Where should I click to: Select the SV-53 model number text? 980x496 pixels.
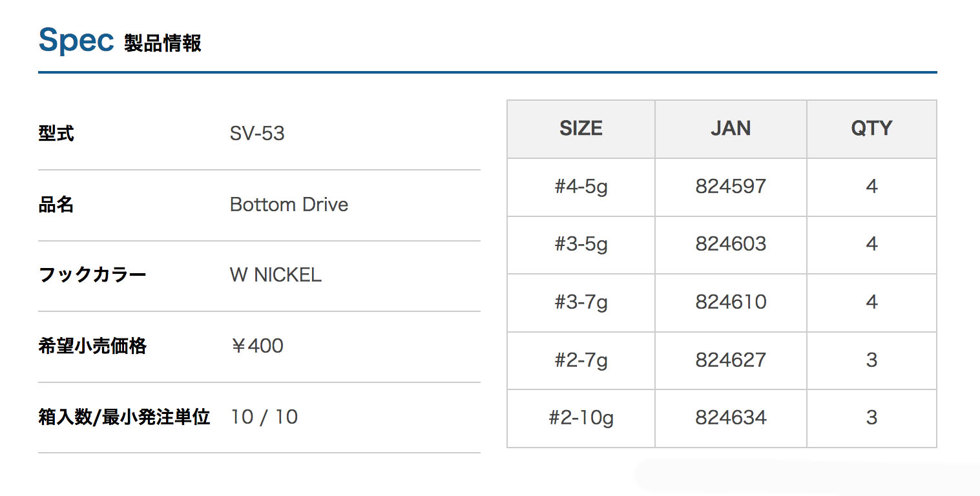tap(257, 134)
